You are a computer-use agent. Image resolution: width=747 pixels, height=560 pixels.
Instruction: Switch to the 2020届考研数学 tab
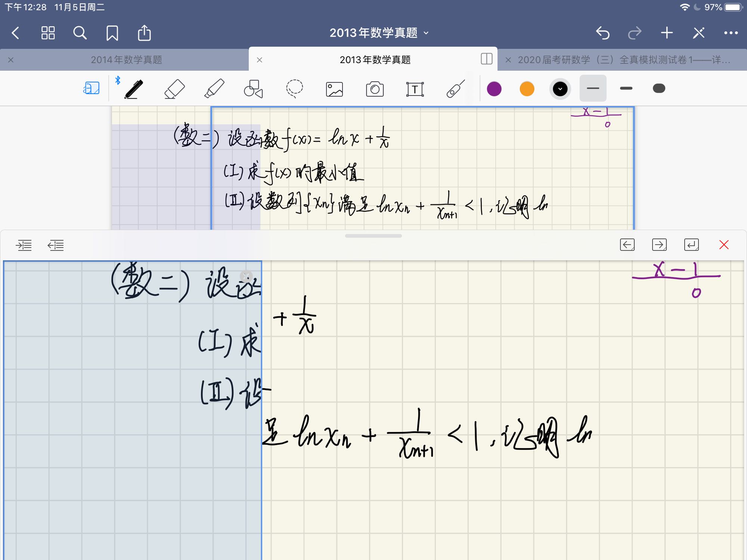(x=624, y=60)
